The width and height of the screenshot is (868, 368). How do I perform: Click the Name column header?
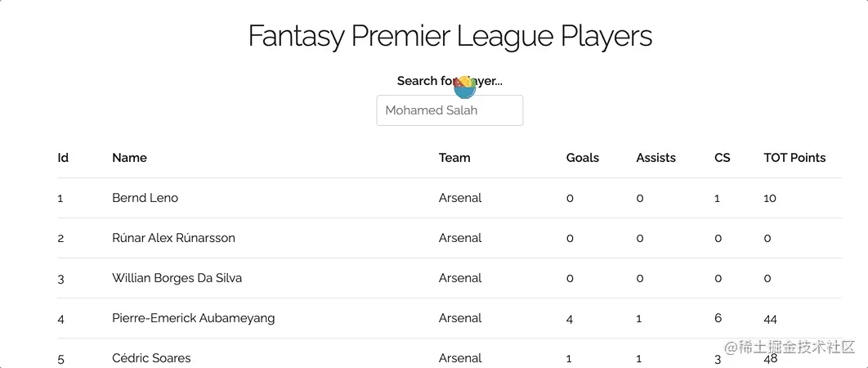click(x=129, y=158)
